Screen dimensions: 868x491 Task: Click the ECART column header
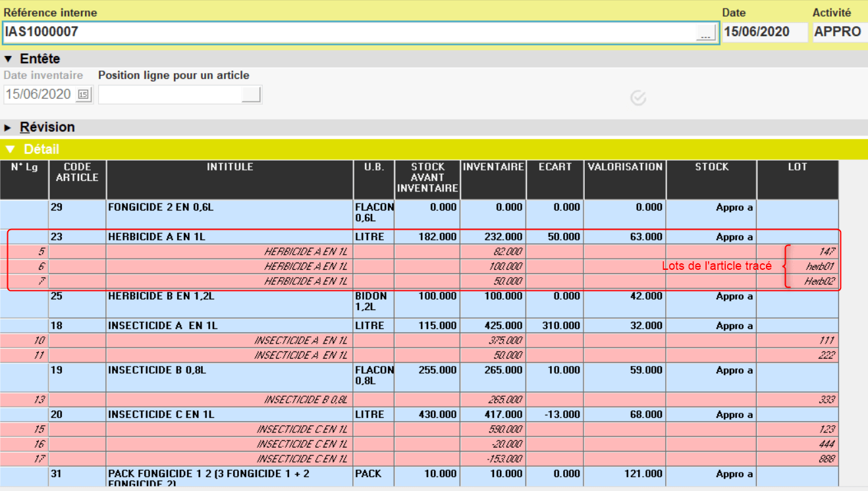point(555,167)
